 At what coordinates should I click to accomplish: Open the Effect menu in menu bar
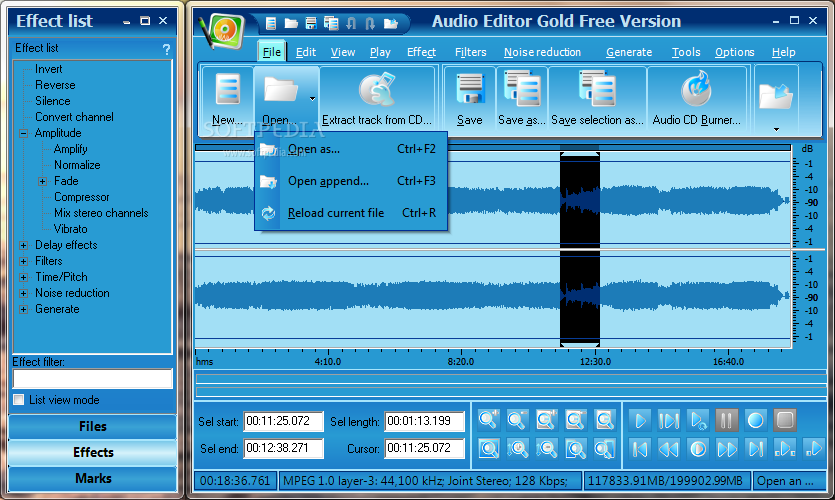pos(421,52)
